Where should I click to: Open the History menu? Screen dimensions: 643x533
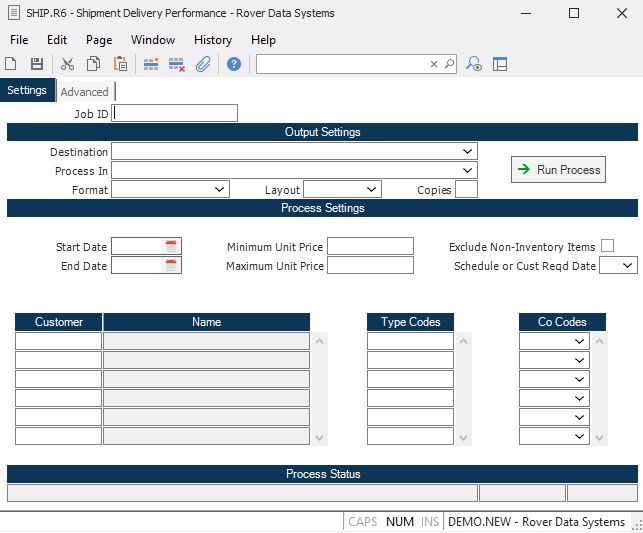[212, 40]
